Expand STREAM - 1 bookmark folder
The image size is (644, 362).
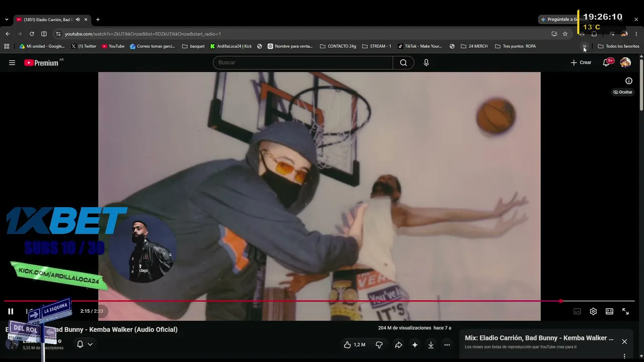pos(376,46)
